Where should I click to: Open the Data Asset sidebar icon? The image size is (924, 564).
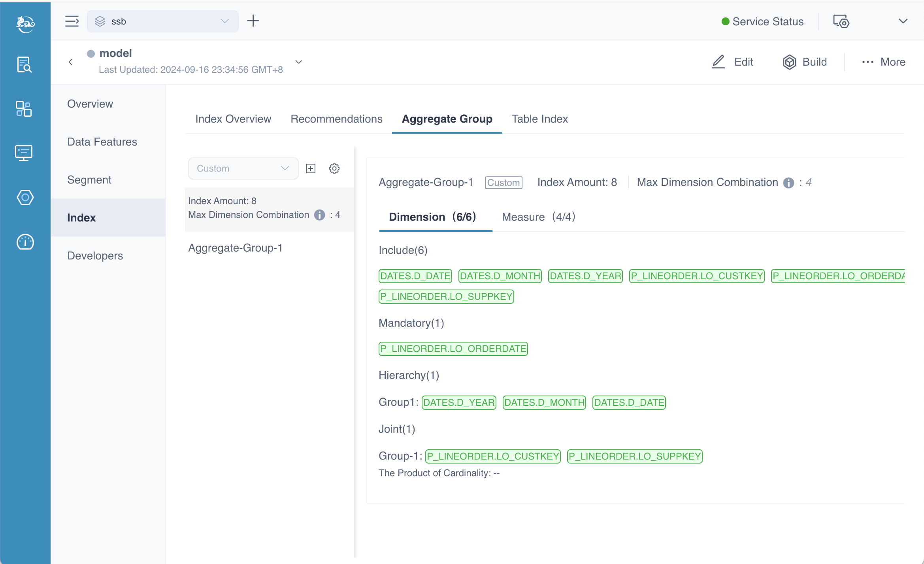24,109
